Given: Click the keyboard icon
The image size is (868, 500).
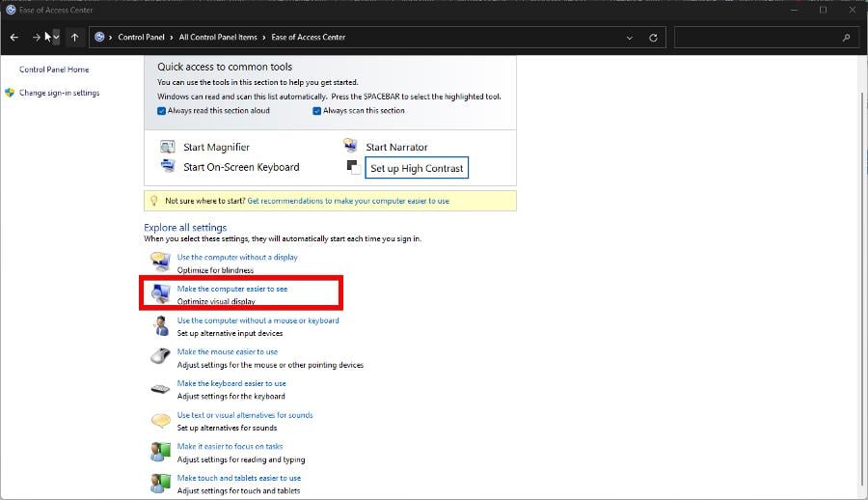Looking at the screenshot, I should point(160,389).
